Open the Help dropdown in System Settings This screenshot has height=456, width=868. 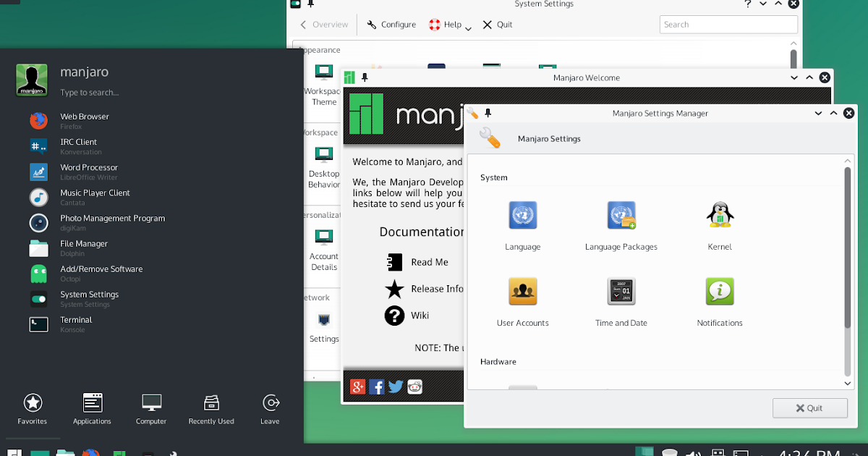[450, 24]
